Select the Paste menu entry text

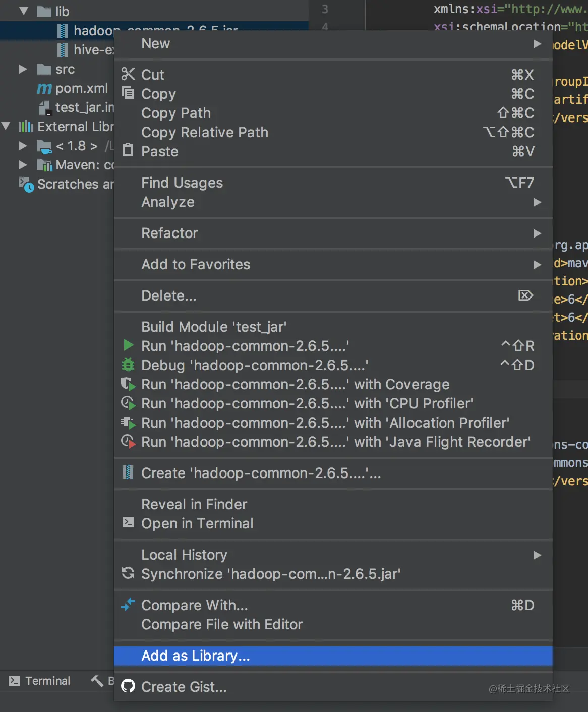coord(160,151)
